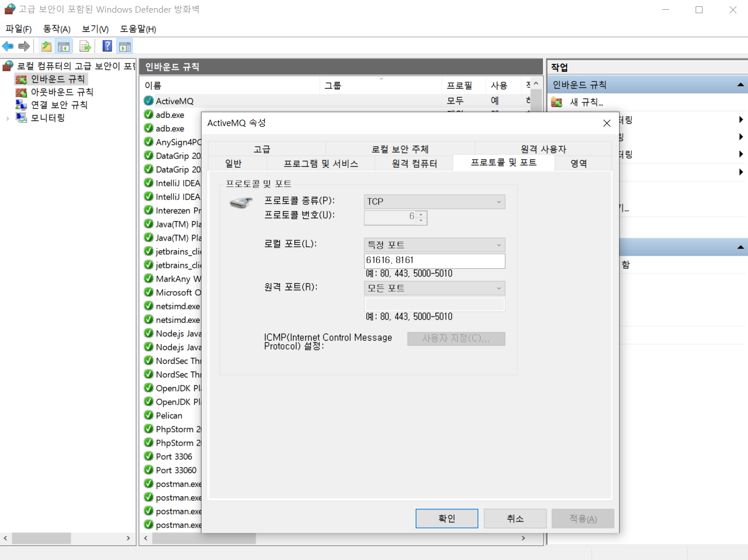Image resolution: width=748 pixels, height=560 pixels.
Task: Select the Port 33060 rule row
Action: (176, 470)
